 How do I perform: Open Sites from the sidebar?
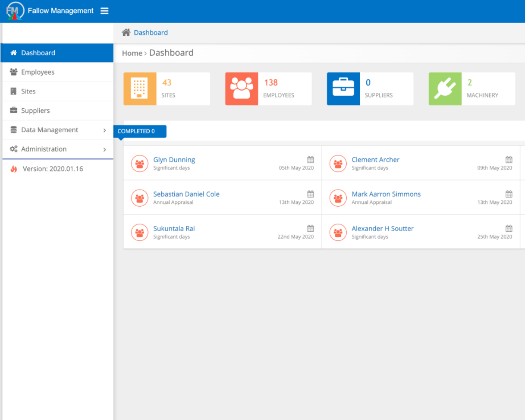[28, 91]
